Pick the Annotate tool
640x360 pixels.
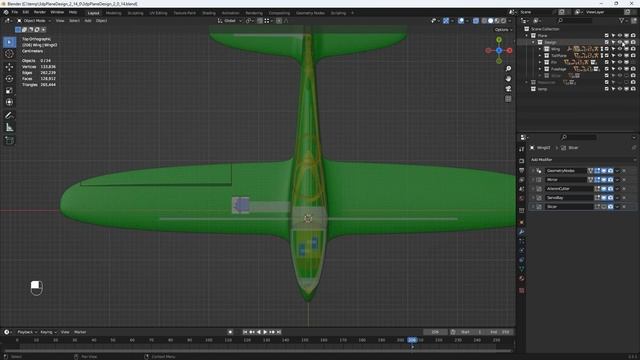click(9, 116)
